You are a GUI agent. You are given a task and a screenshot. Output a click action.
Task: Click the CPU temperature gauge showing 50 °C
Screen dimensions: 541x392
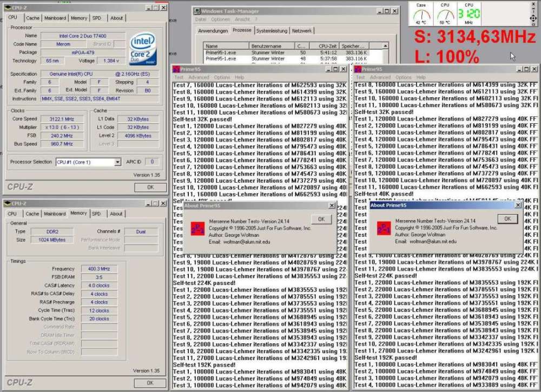click(x=445, y=14)
